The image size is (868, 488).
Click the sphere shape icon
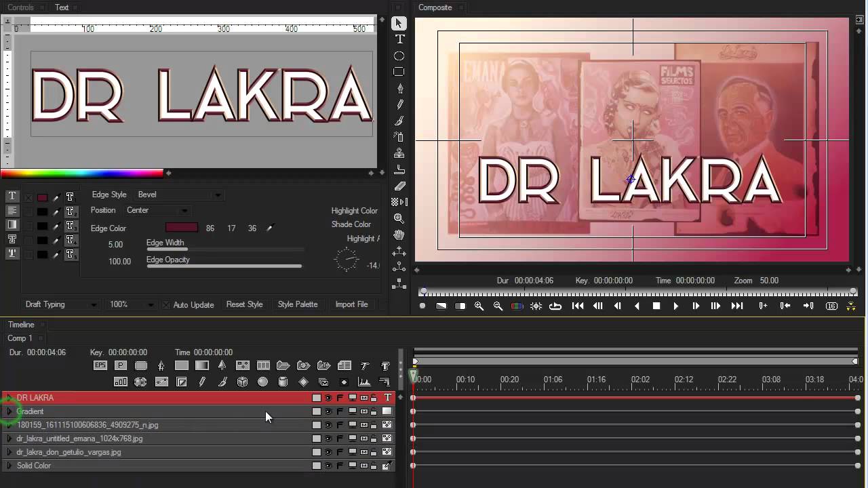coord(262,382)
